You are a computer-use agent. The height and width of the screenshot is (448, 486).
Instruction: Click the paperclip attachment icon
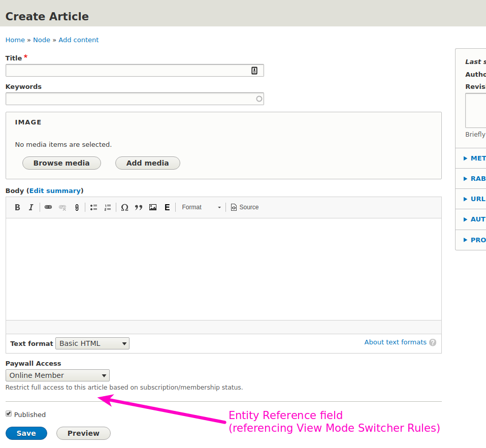pos(77,207)
